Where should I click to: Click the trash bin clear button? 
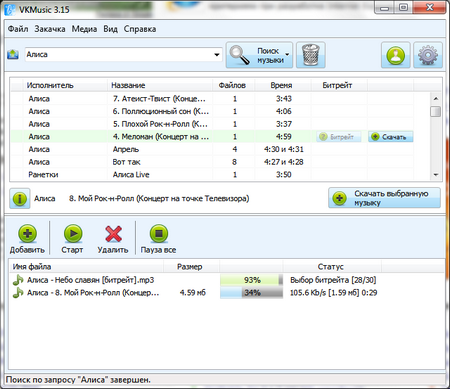[311, 55]
